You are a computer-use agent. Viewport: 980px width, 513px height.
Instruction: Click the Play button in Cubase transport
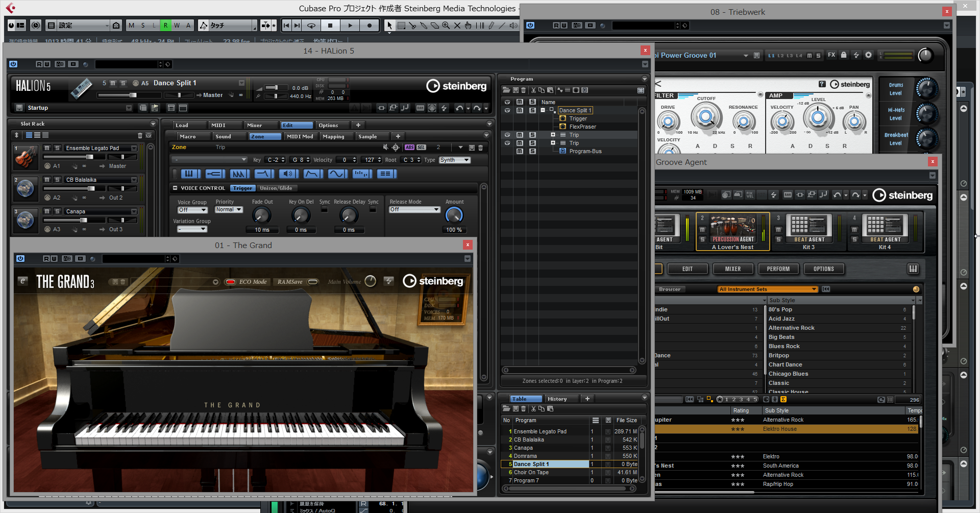(350, 25)
